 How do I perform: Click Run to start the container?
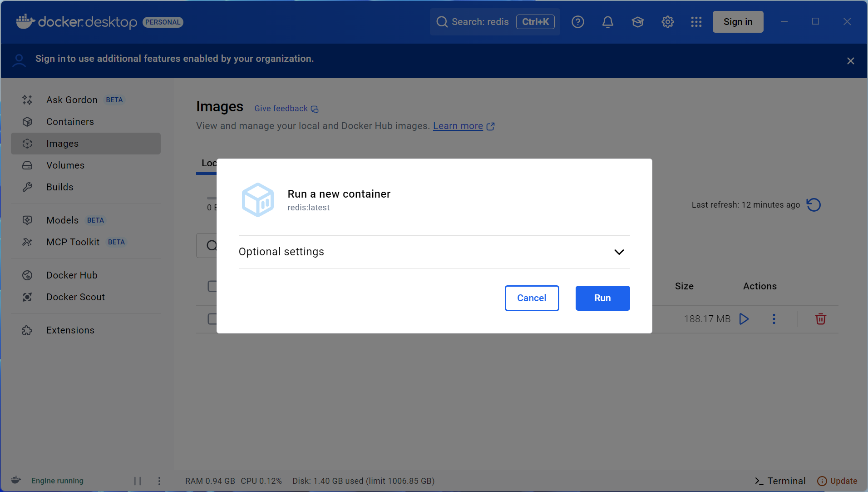(x=602, y=298)
